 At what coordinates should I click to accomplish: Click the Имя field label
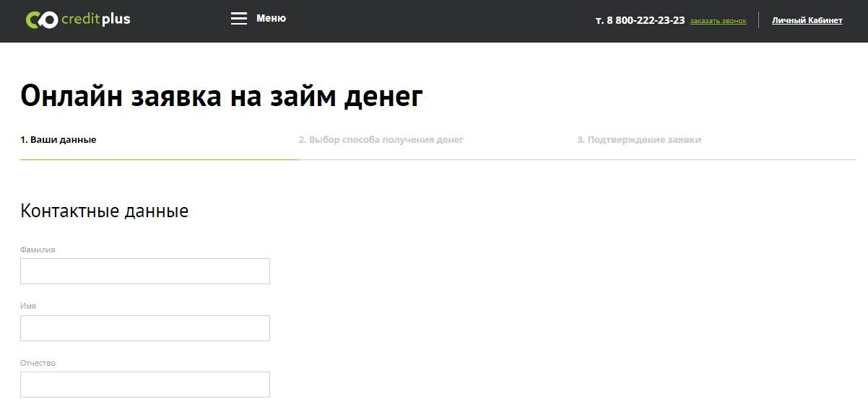(28, 307)
